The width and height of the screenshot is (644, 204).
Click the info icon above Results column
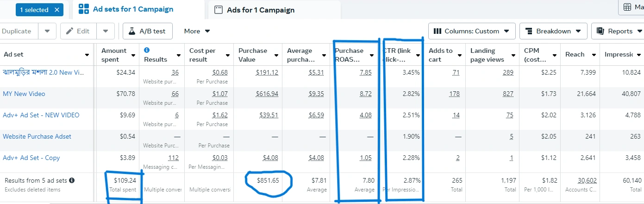click(147, 50)
